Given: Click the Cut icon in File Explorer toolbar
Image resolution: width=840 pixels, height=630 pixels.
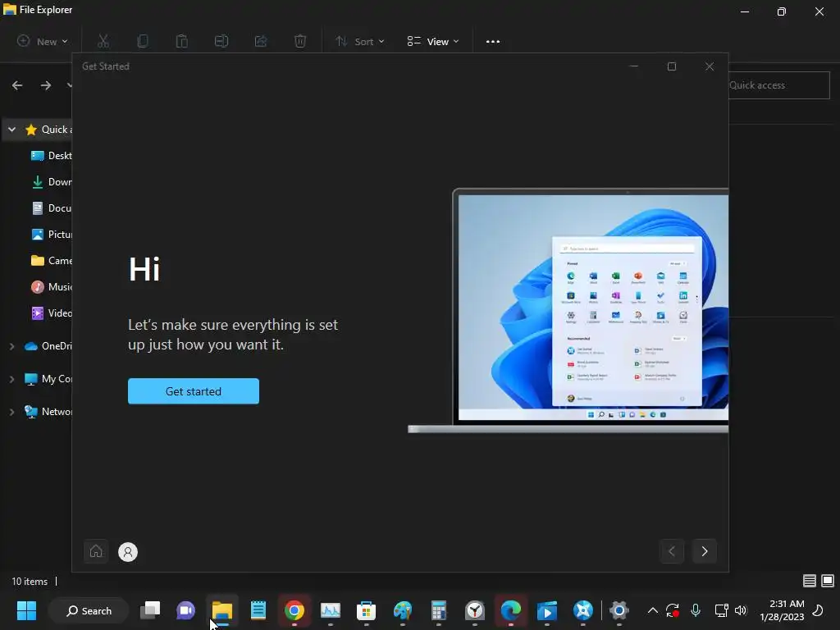Looking at the screenshot, I should click(x=103, y=41).
